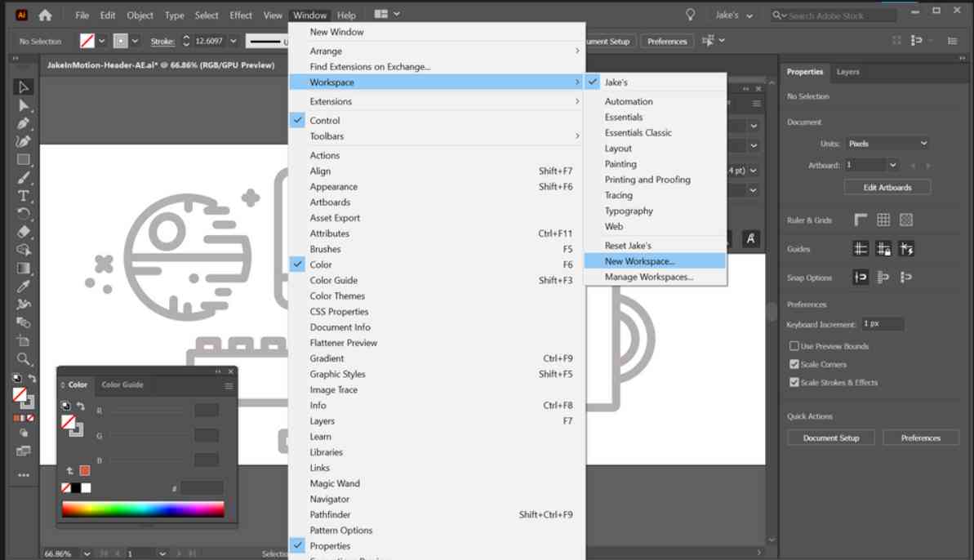Screen dimensions: 974x560
Task: Check the Use Preview Bounds checkbox
Action: (x=794, y=346)
